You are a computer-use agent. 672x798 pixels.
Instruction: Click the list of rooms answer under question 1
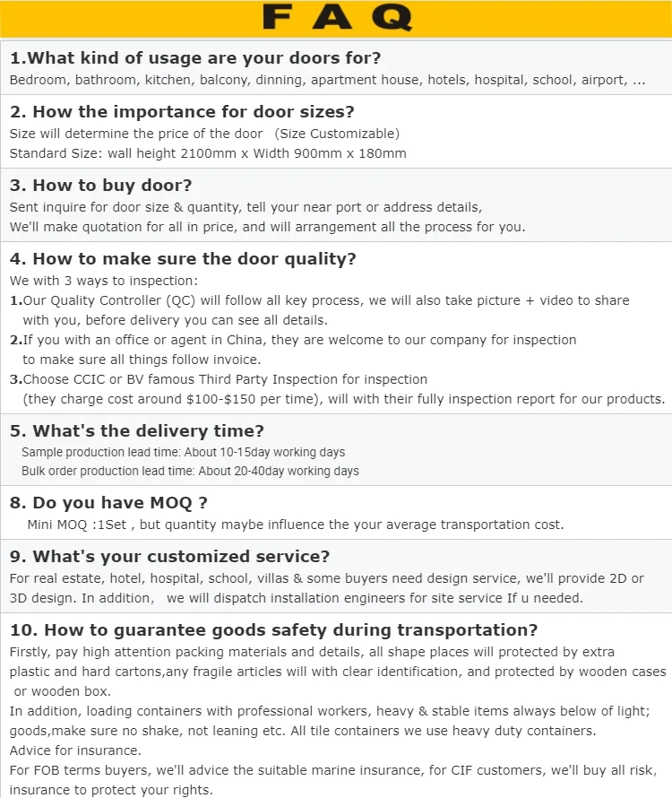pyautogui.click(x=327, y=80)
